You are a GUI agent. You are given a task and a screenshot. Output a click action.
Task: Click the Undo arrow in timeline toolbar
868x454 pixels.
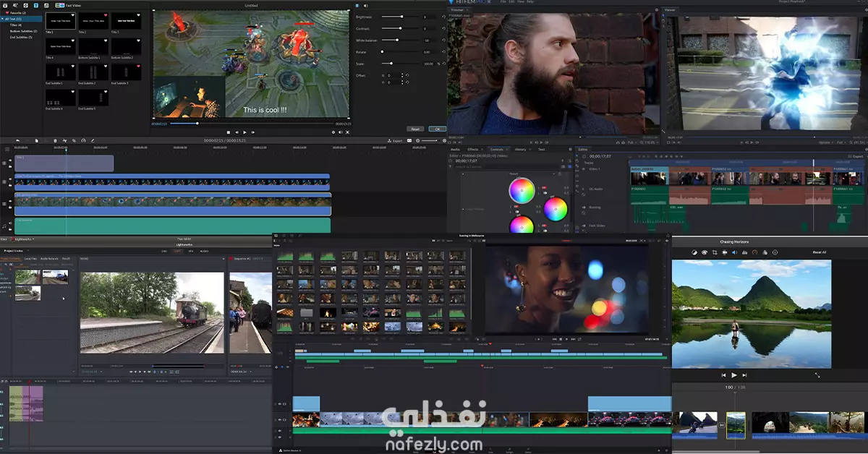(17, 140)
